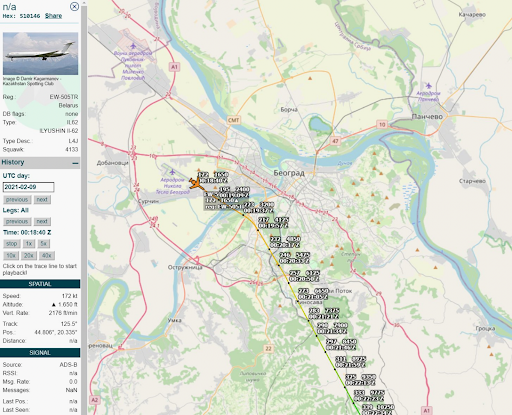Click the orange aircraft icon on map
Image resolution: width=512 pixels, height=415 pixels.
point(196,184)
